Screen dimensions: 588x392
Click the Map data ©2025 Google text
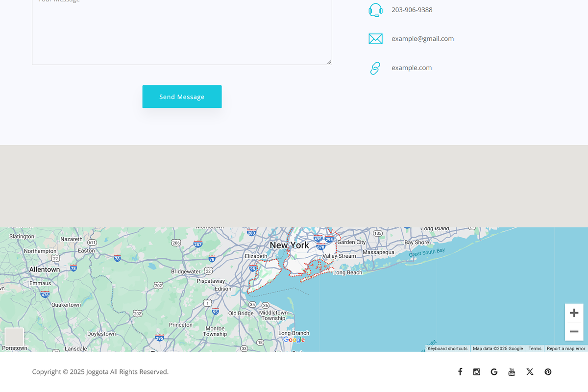pos(498,348)
